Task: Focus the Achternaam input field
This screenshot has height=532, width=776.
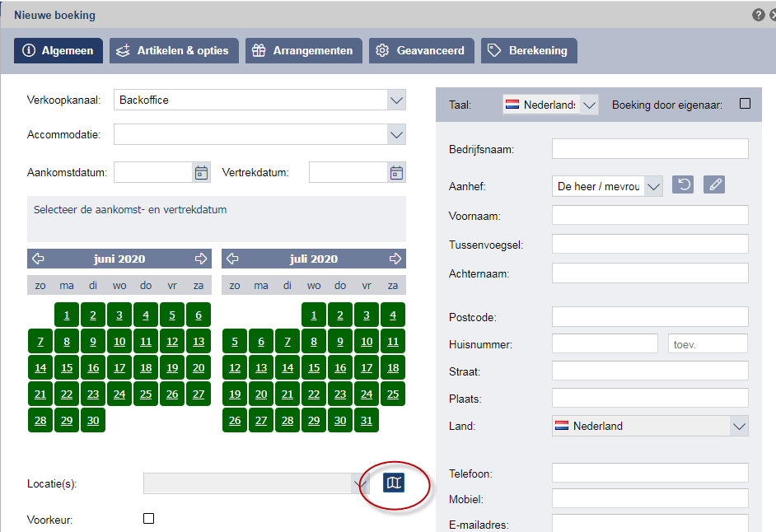Action: pyautogui.click(x=650, y=273)
